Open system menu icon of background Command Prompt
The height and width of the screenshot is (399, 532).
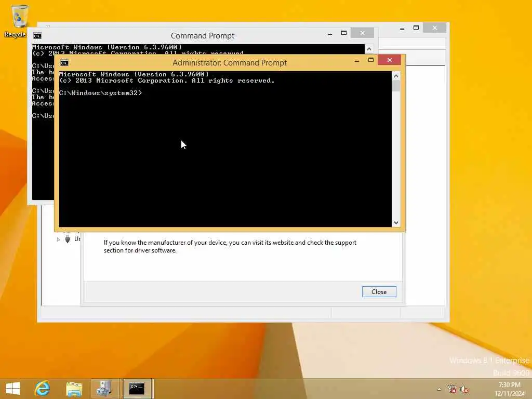click(37, 36)
